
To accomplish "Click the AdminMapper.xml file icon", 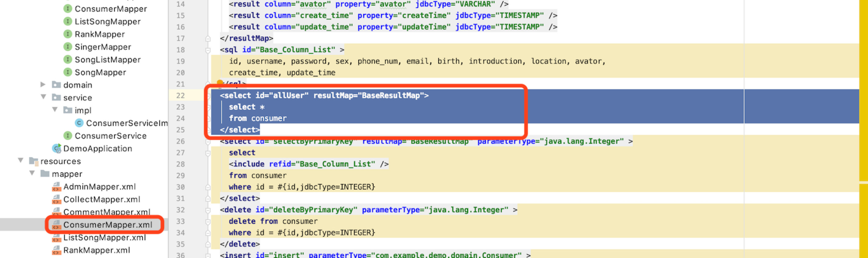I will [56, 186].
